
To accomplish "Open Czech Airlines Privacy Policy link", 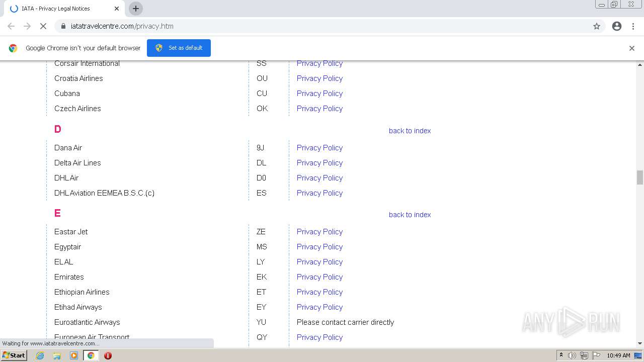I will point(319,109).
